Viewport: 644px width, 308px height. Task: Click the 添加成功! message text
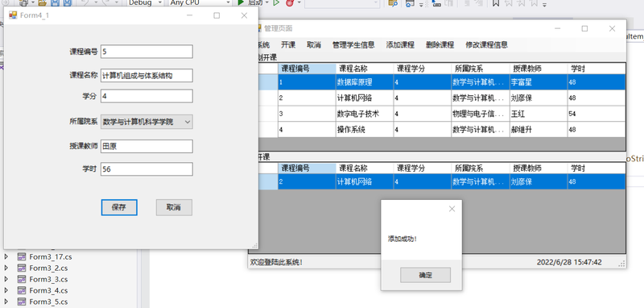click(402, 239)
